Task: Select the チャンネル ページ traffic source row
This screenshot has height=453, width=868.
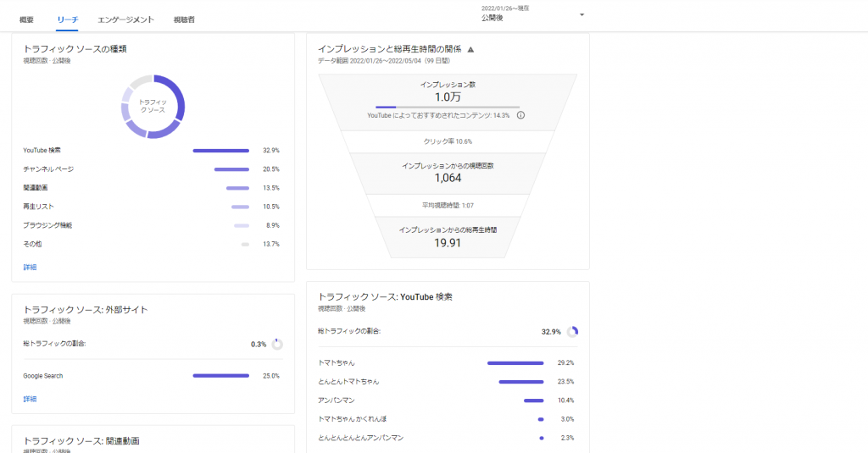Action: coord(152,169)
